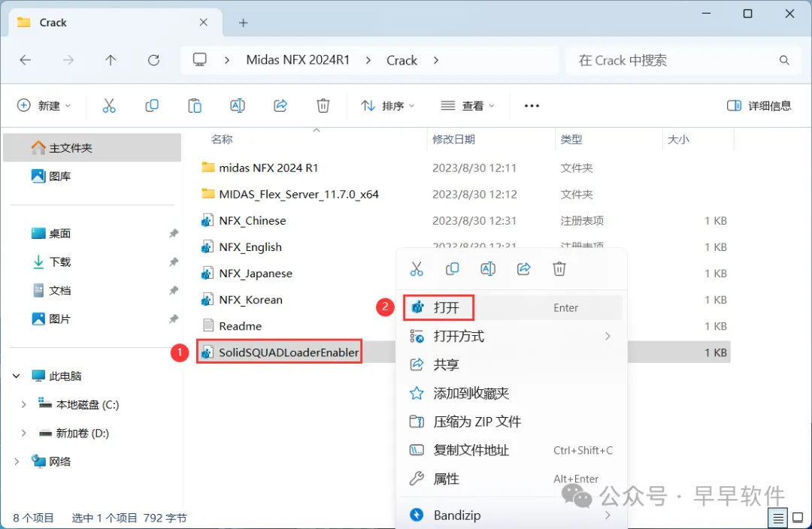Select NFX_Chinese registry file icon
This screenshot has height=529, width=812.
click(208, 220)
